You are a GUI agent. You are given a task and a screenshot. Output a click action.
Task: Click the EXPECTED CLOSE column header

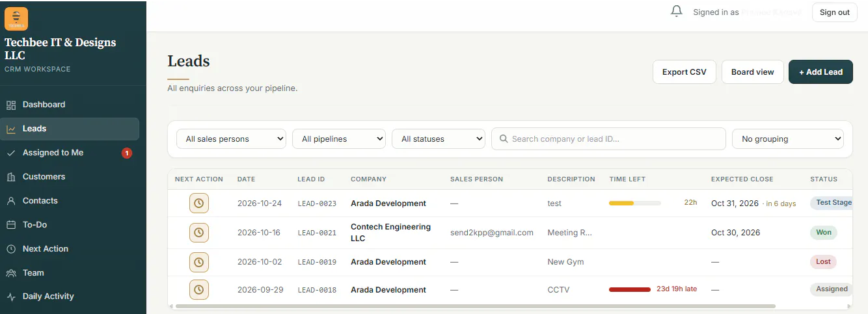pyautogui.click(x=742, y=179)
